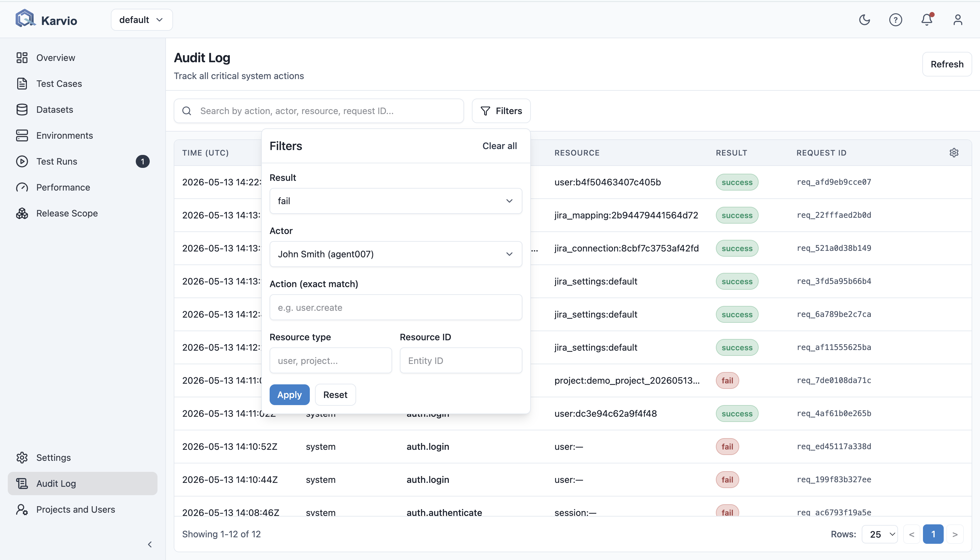Screen dimensions: 980x560
Task: Click the Performance gauge icon
Action: [x=22, y=187]
